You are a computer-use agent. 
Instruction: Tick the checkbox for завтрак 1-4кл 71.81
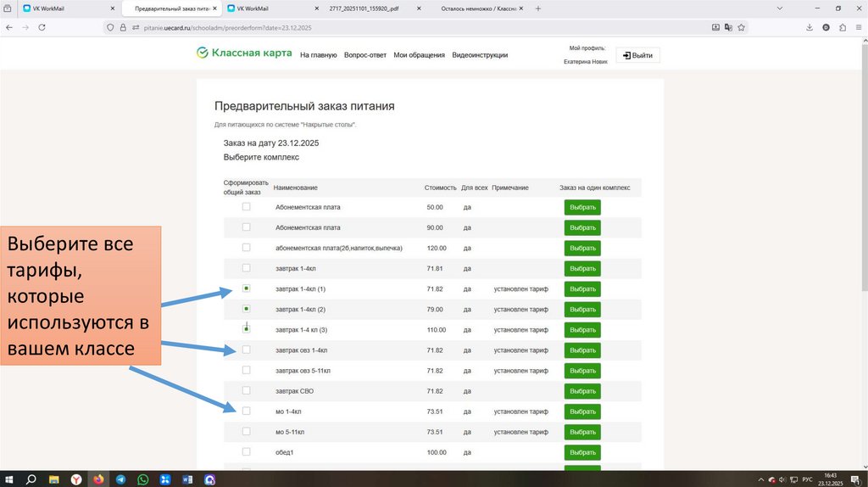pyautogui.click(x=247, y=268)
